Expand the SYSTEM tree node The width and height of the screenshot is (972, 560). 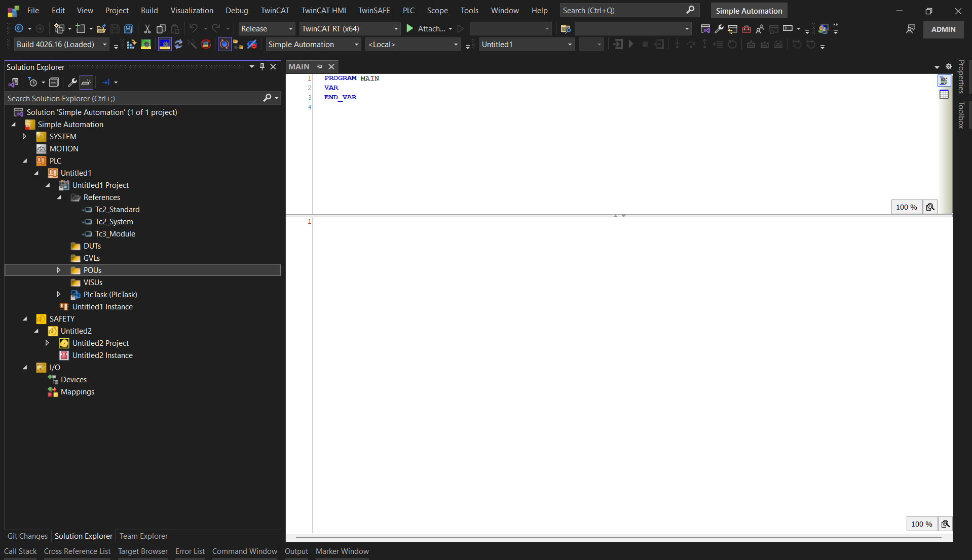click(x=24, y=137)
